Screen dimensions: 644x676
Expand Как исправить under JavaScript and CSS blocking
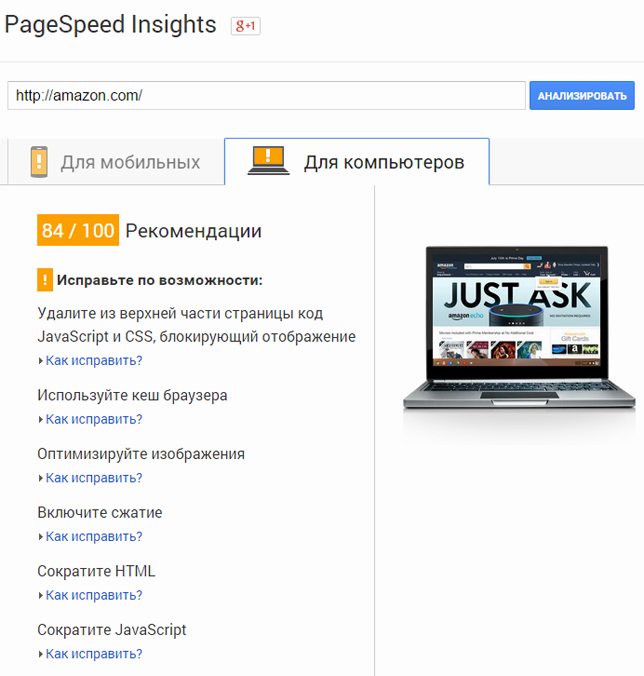pos(94,360)
